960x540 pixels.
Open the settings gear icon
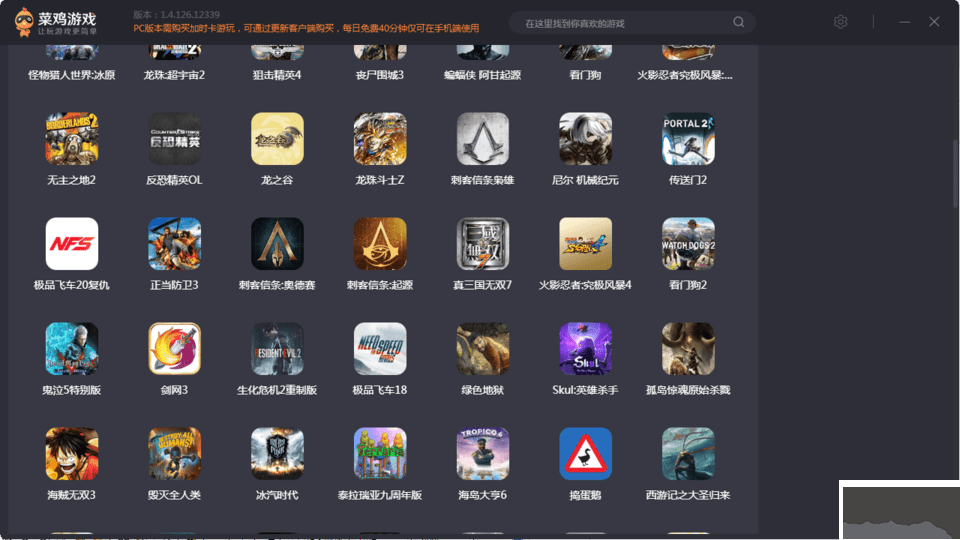pos(841,22)
